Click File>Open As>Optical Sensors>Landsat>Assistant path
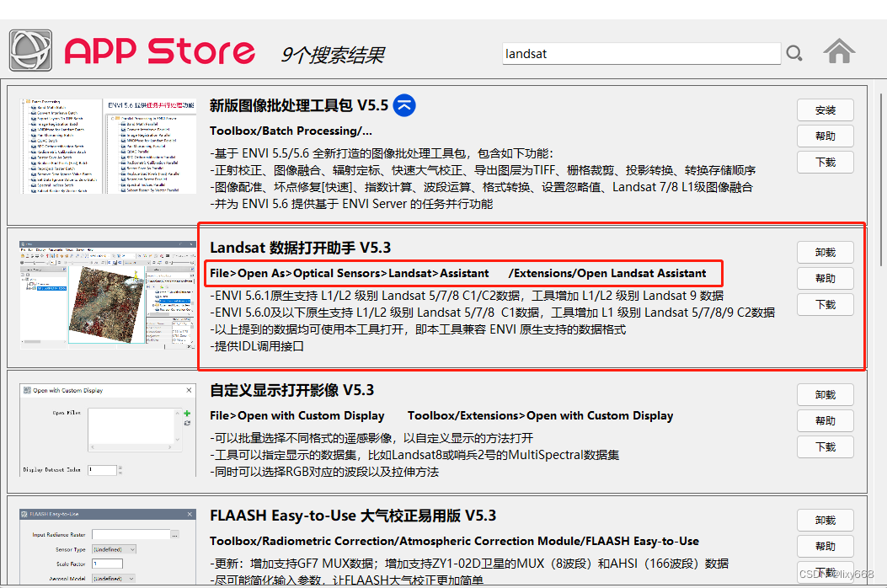 point(349,273)
